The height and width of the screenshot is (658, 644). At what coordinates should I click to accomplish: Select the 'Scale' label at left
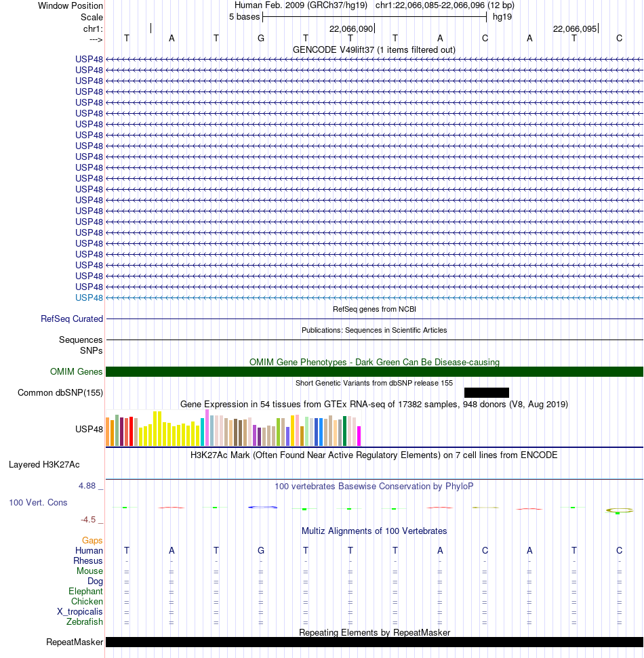(x=92, y=17)
